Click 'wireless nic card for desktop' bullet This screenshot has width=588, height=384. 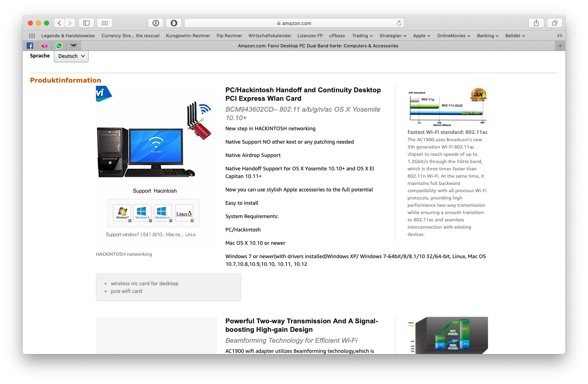click(x=144, y=284)
